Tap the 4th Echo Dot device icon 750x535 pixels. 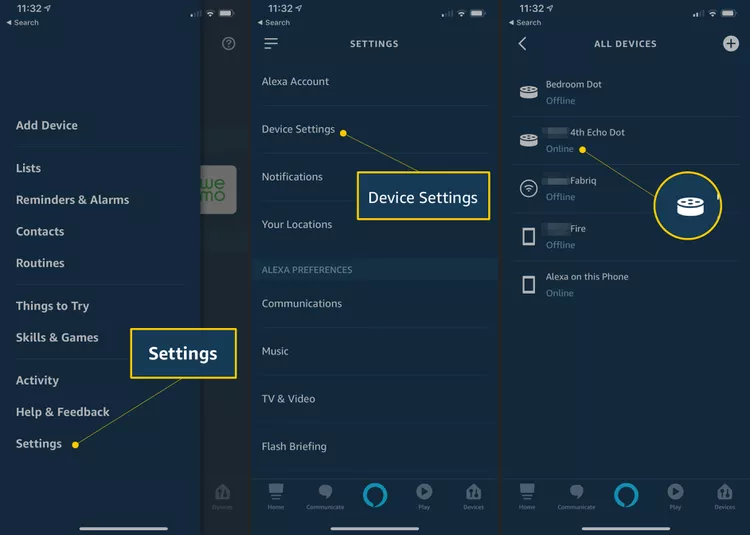(529, 140)
